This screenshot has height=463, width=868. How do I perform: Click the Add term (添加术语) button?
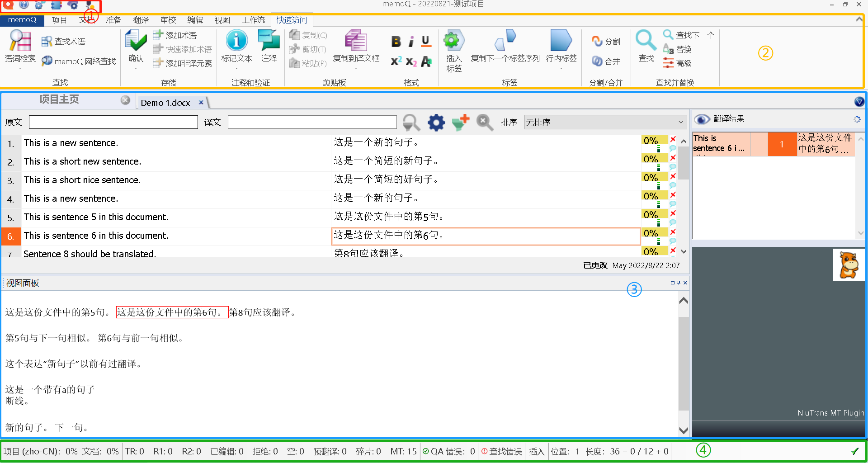(x=176, y=35)
